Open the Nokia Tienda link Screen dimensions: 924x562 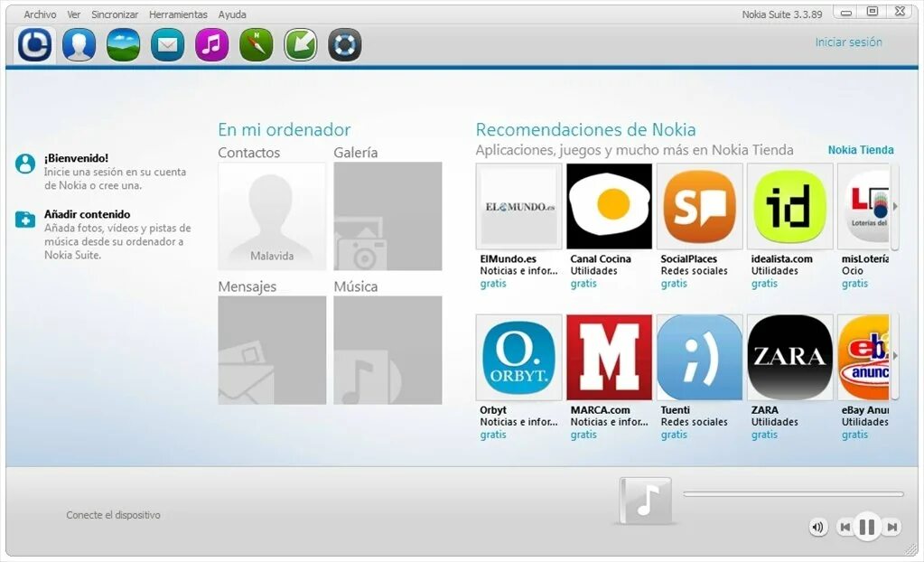[x=861, y=150]
